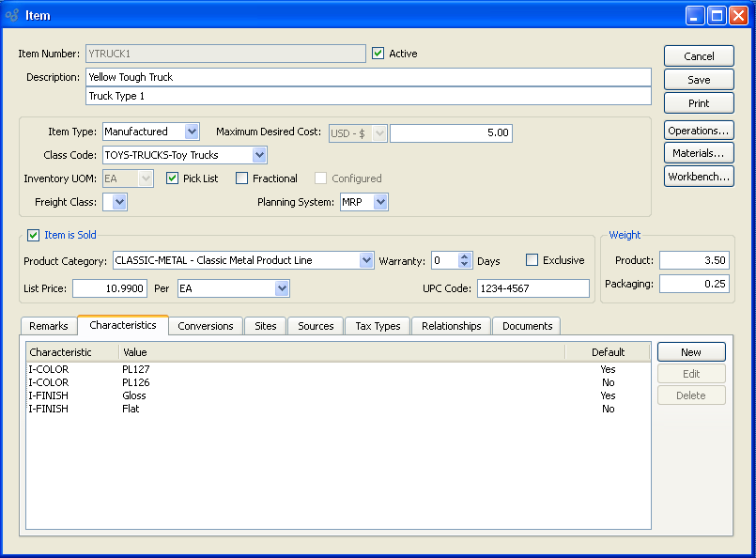
Task: Open the Freight Class dropdown
Action: (119, 202)
